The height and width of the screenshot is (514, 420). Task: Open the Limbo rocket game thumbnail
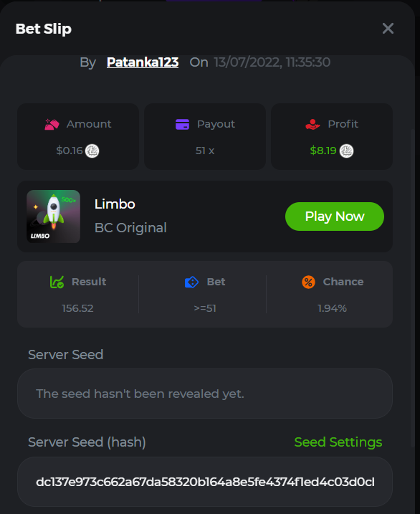point(54,216)
